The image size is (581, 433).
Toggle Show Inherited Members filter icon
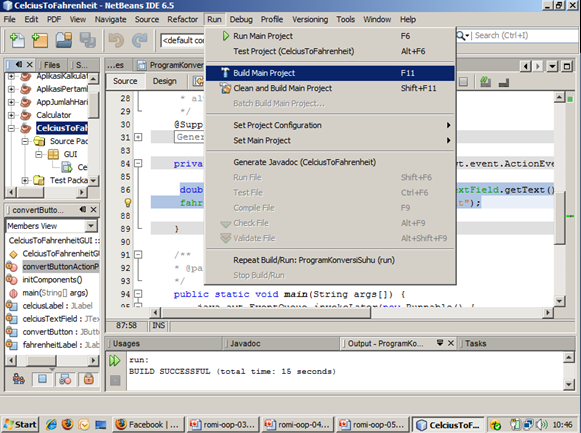(19, 379)
